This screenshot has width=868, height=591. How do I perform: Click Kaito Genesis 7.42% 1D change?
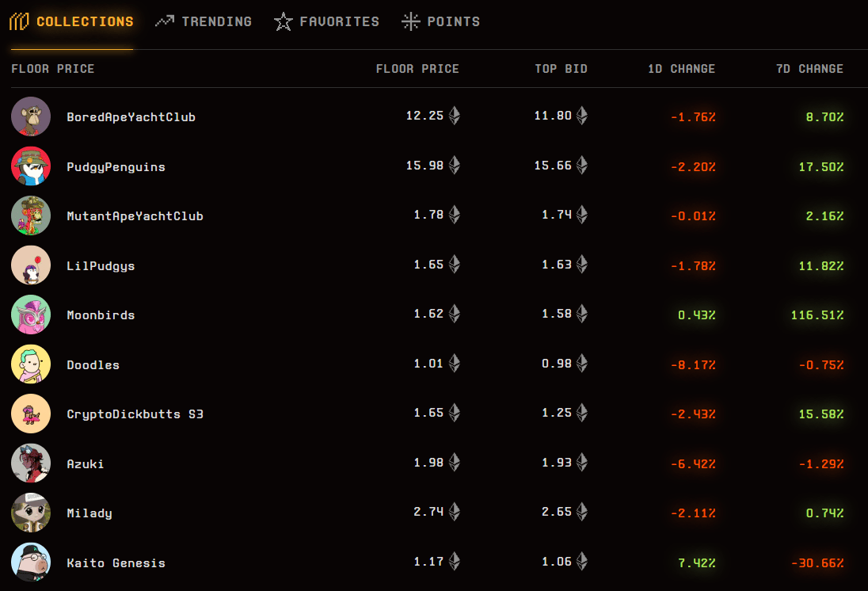(x=697, y=562)
